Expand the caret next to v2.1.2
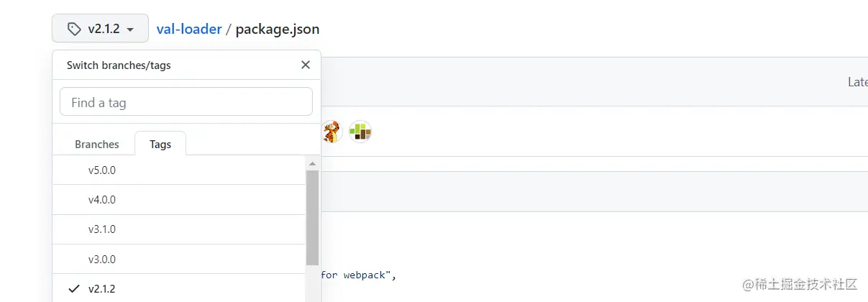This screenshot has height=302, width=868. tap(130, 30)
